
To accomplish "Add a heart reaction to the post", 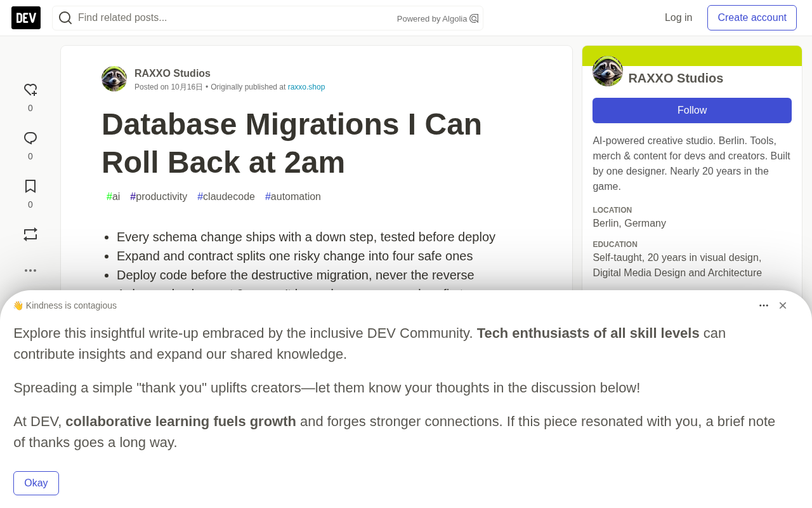I will tap(30, 90).
